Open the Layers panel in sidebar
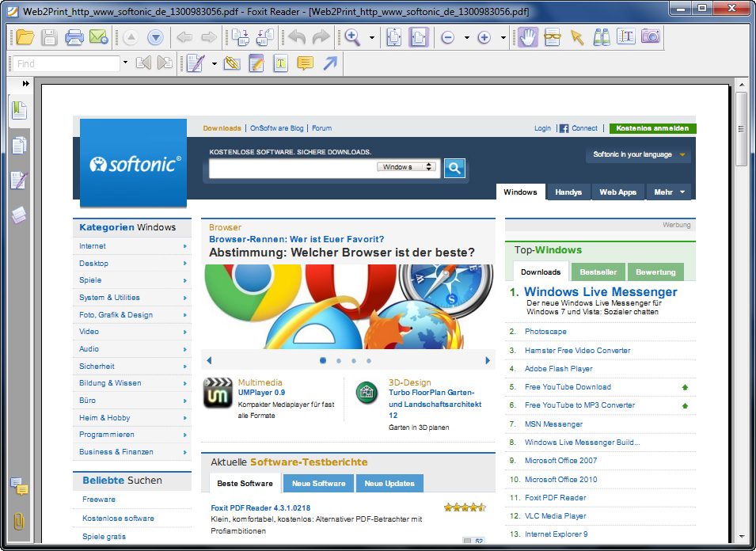 19,215
